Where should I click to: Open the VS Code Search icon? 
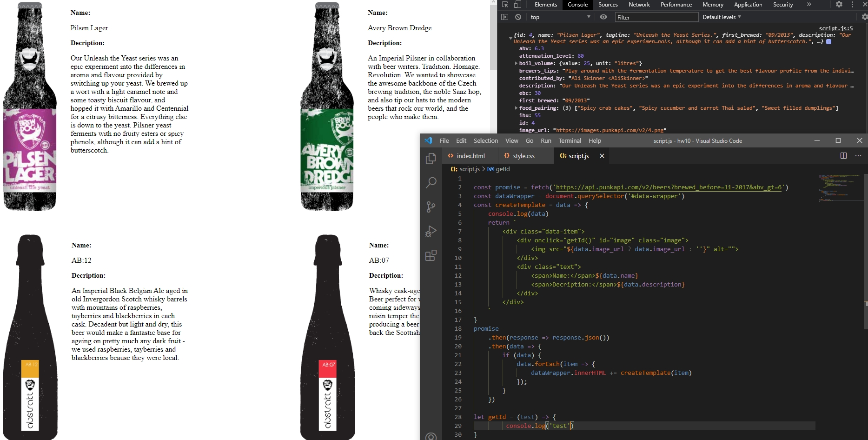click(x=431, y=183)
